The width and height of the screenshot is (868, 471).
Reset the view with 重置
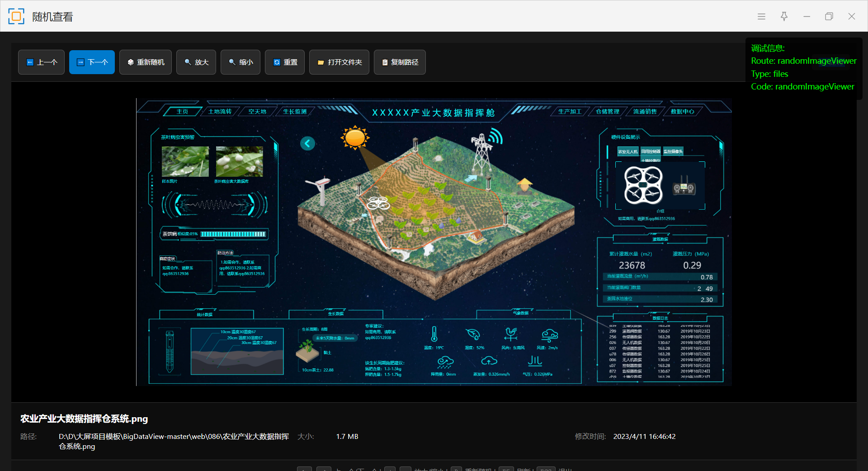pos(284,62)
